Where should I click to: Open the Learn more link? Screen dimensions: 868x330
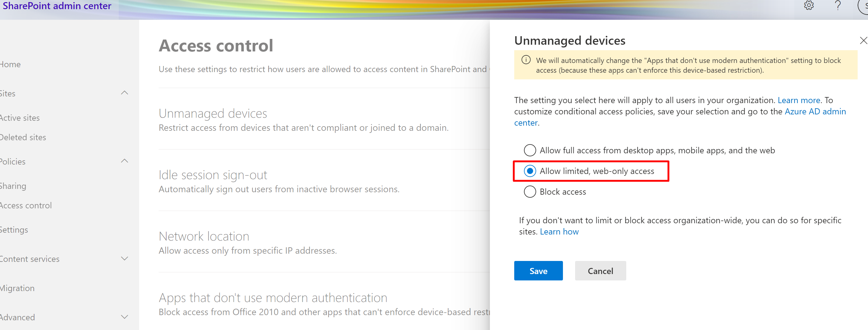[799, 100]
